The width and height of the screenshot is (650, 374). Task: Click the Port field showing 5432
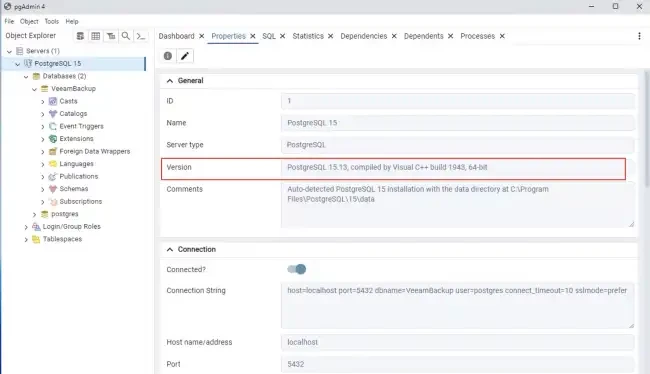coord(458,364)
